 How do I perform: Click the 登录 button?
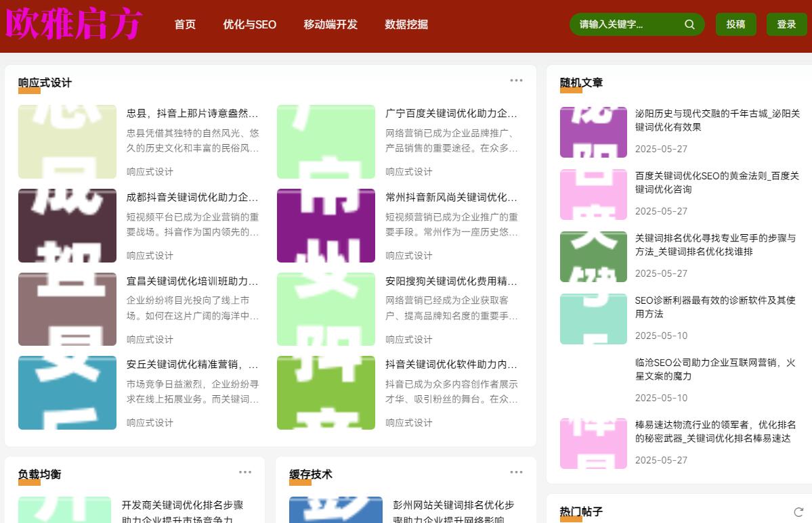(x=787, y=24)
